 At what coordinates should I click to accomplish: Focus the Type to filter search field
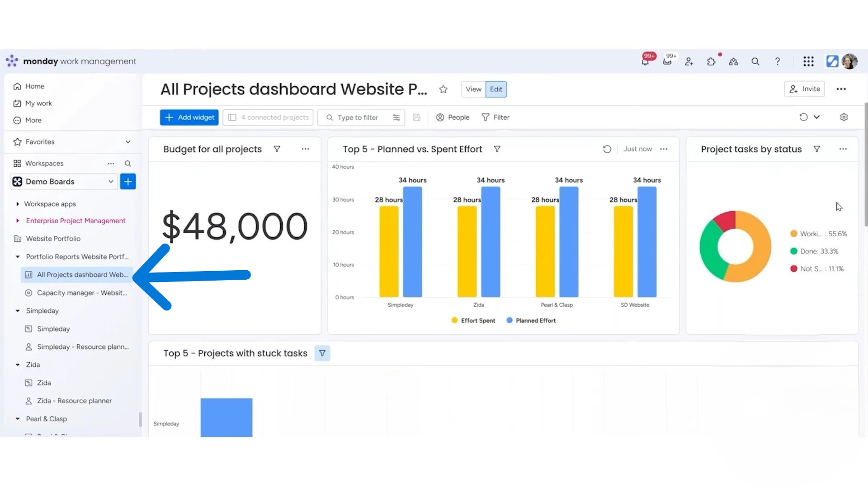[361, 117]
